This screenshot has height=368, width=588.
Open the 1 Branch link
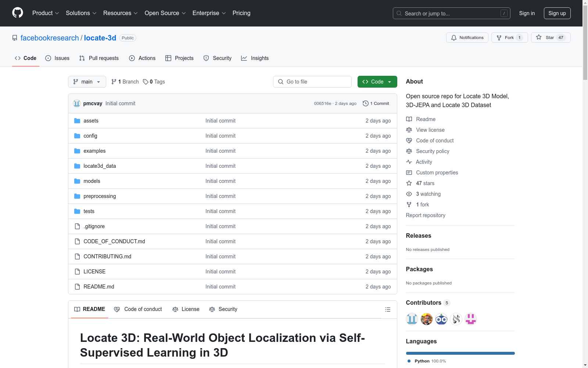click(125, 82)
